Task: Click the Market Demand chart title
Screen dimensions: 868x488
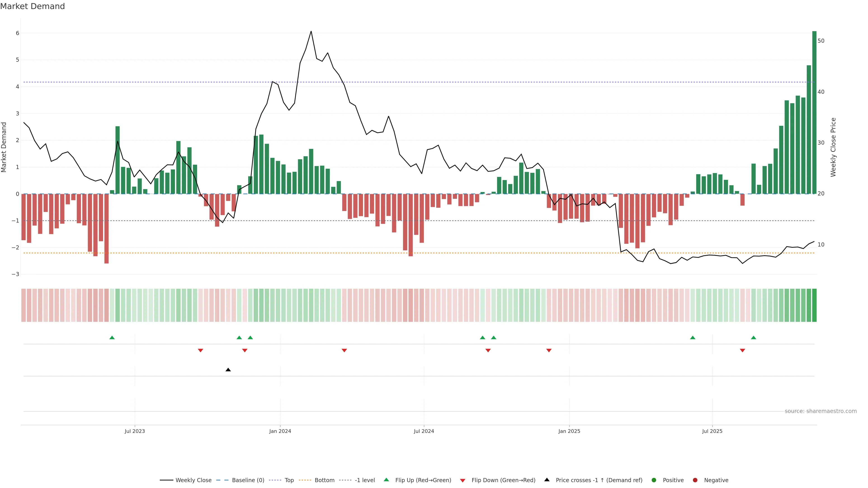Action: (32, 6)
